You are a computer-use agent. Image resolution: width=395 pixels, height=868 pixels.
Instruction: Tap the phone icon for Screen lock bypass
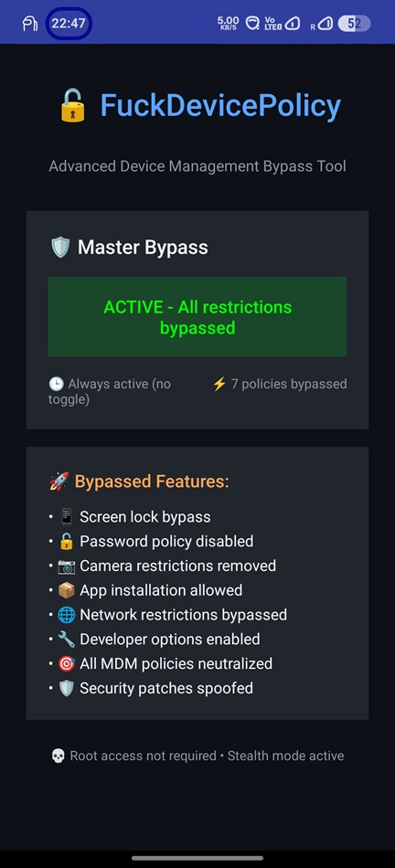tap(67, 517)
